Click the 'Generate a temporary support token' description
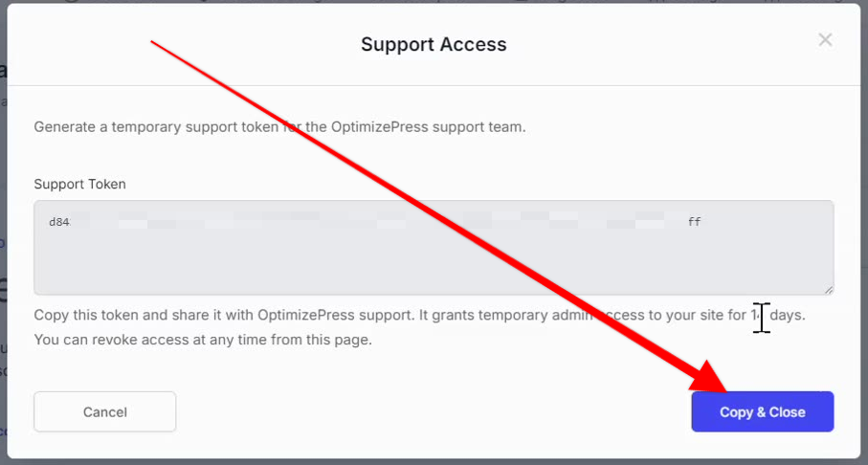The image size is (868, 465). point(279,126)
